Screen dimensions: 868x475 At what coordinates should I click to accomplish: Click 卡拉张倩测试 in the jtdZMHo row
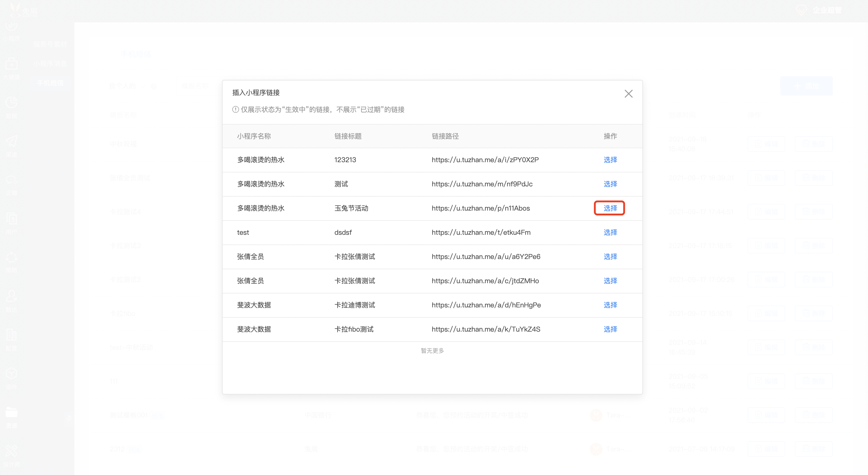[x=354, y=281]
